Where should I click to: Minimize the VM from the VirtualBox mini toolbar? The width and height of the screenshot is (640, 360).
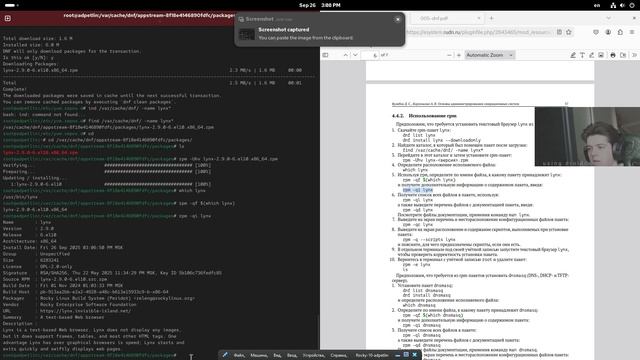point(398,356)
